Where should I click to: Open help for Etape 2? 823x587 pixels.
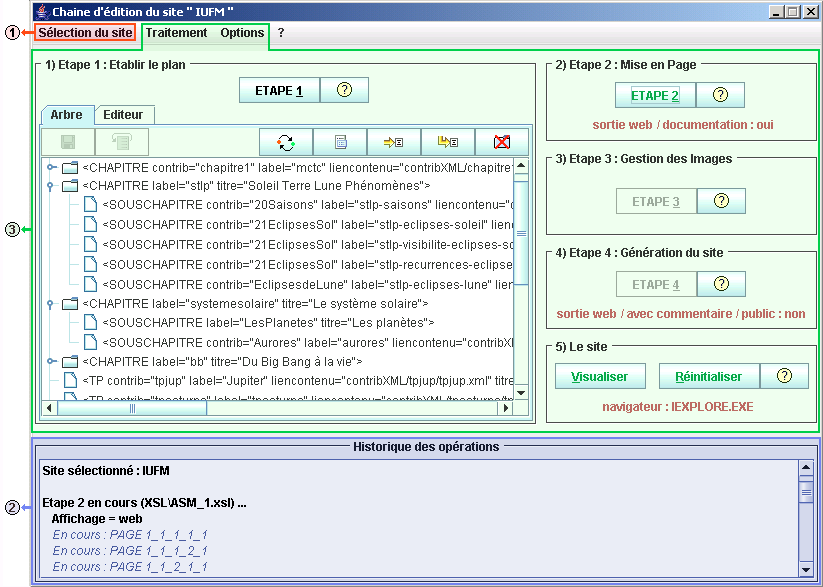point(720,95)
